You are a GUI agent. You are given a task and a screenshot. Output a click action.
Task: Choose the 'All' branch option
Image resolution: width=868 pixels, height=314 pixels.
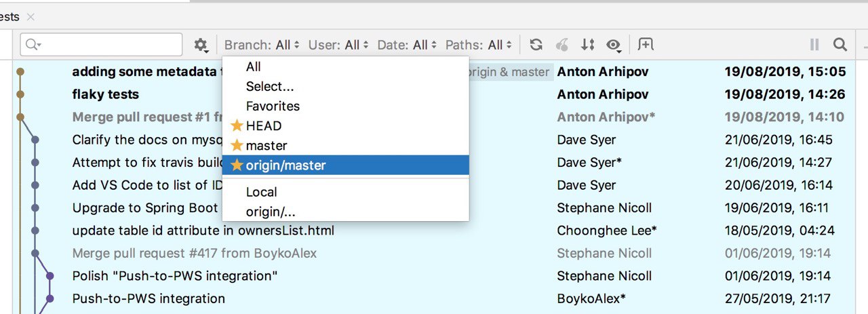click(x=254, y=67)
